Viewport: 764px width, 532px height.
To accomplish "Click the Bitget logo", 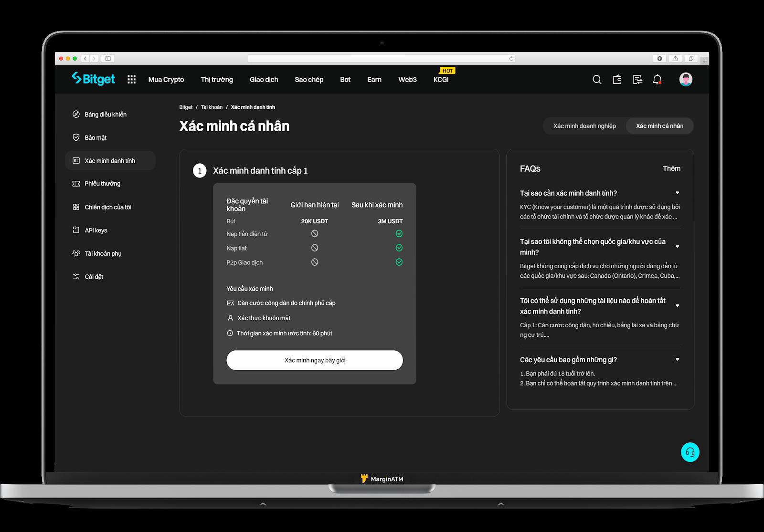I will 93,79.
